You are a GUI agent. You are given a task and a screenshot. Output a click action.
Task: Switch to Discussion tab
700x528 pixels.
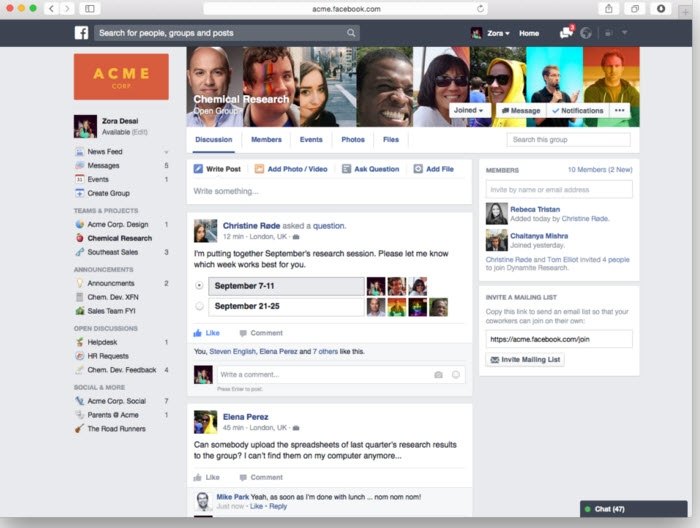click(213, 140)
